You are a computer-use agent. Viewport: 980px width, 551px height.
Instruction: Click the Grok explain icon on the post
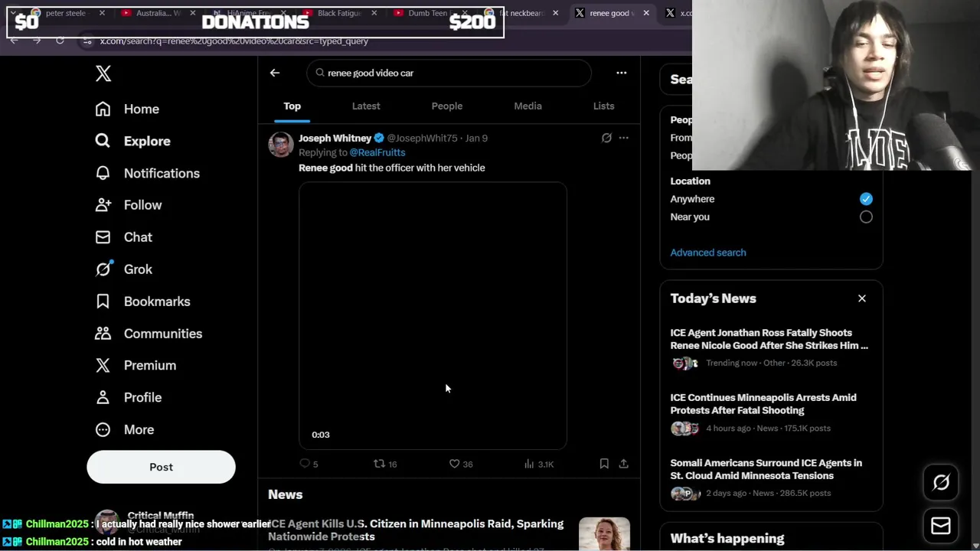(x=606, y=138)
